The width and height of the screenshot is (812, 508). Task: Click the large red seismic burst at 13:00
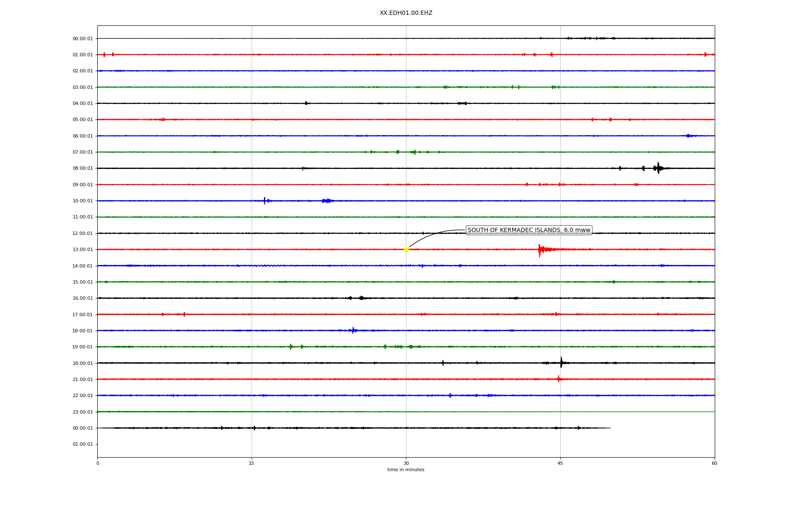click(540, 249)
